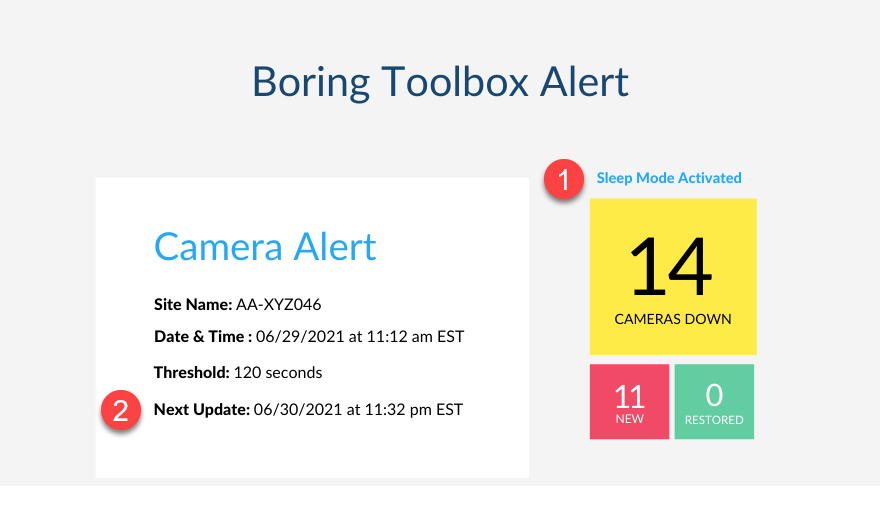Click the number 0 in green tile
Image resolution: width=880 pixels, height=512 pixels.
[x=714, y=395]
